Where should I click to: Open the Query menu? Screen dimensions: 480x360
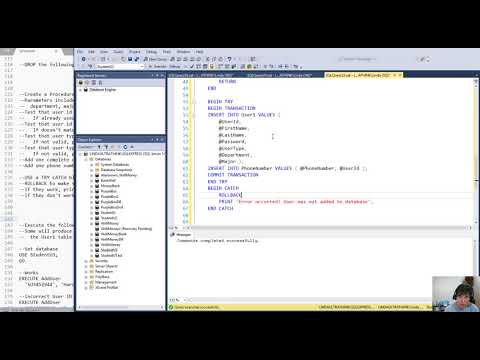(118, 52)
